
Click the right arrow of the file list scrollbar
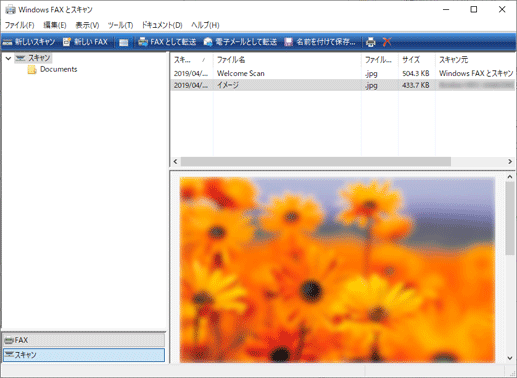510,162
